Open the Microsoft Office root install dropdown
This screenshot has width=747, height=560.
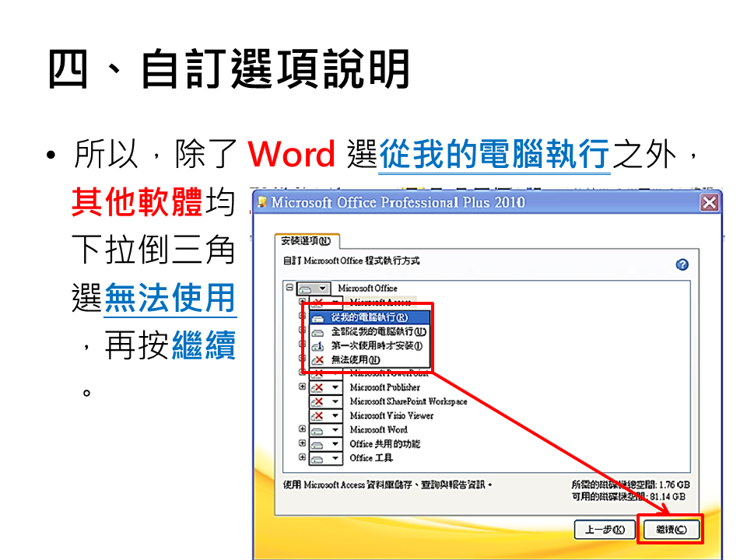coord(322,289)
